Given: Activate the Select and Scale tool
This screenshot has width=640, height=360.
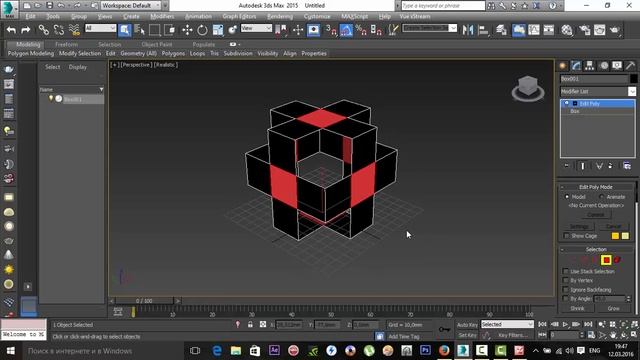Looking at the screenshot, I should point(218,30).
